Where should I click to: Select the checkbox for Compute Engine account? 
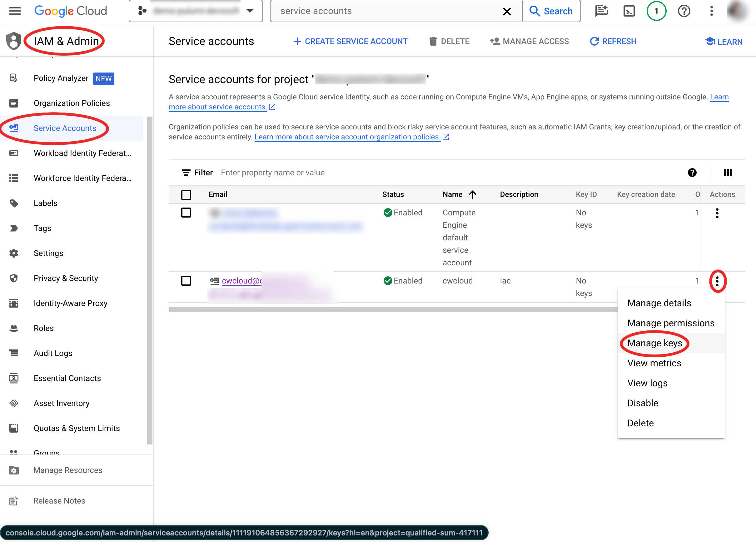(x=186, y=212)
